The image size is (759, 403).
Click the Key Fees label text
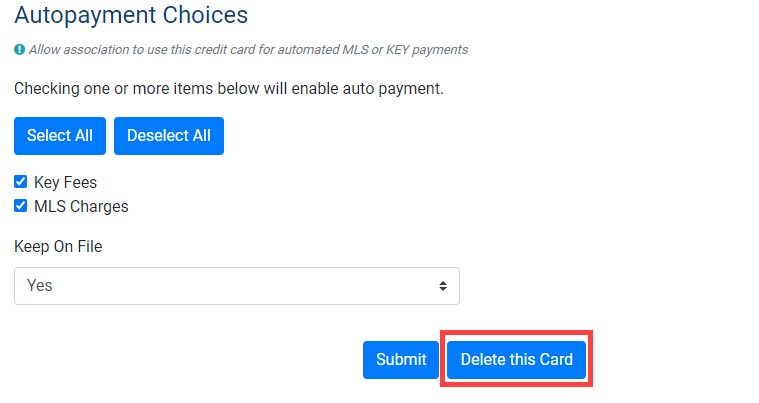65,183
